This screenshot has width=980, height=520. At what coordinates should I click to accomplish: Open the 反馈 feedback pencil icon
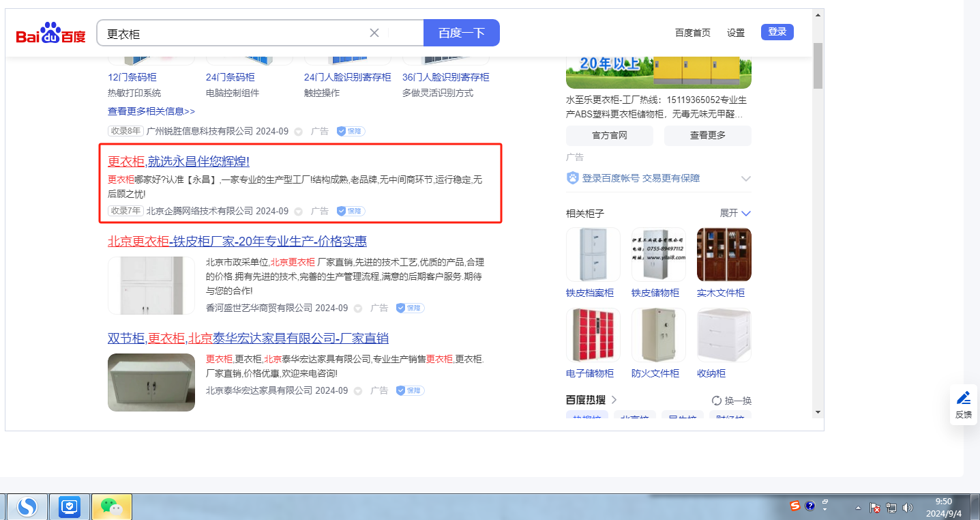click(x=963, y=398)
